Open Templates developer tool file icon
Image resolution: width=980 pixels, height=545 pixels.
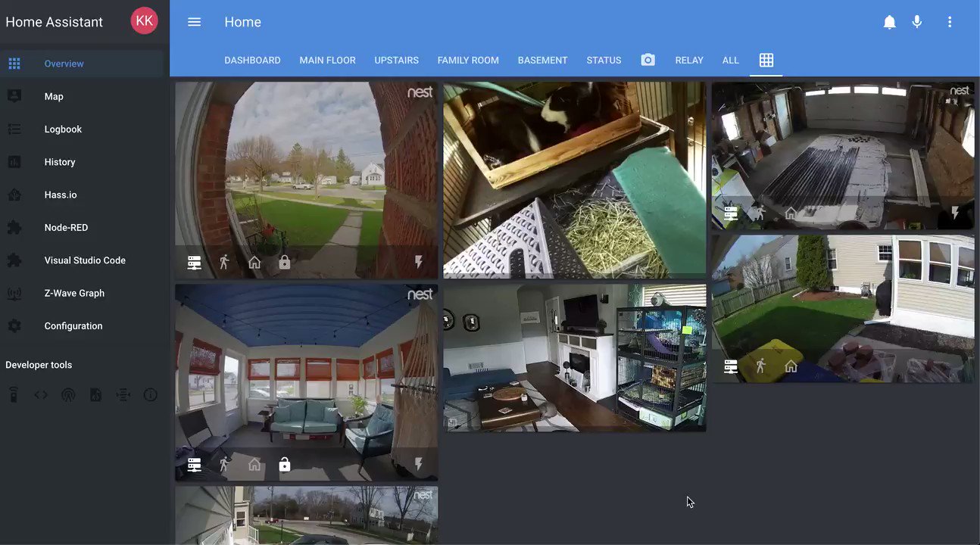95,394
